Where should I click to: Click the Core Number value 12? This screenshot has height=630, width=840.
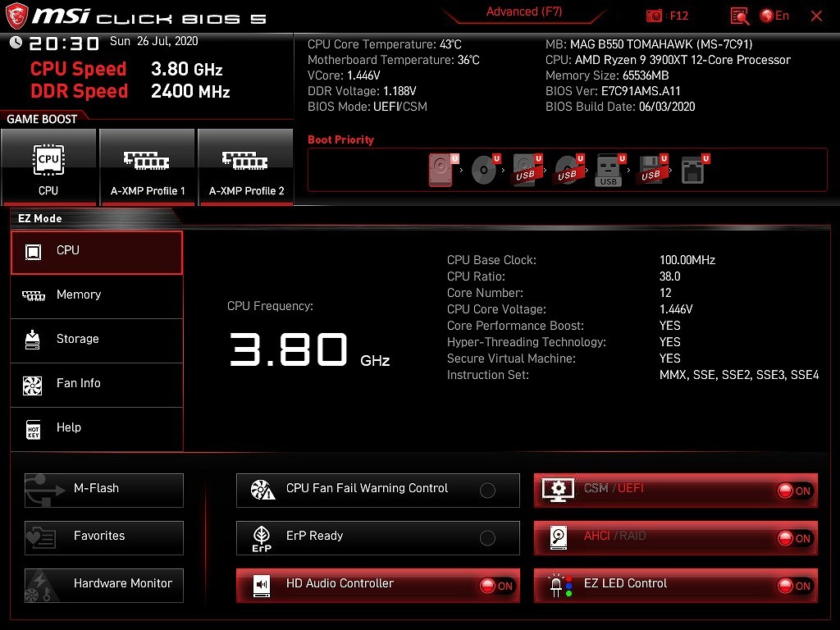pyautogui.click(x=665, y=293)
